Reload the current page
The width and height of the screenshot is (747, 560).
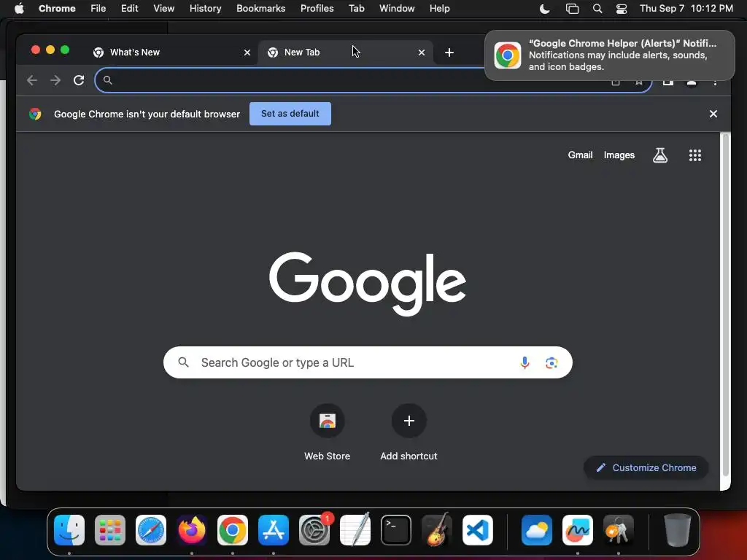click(x=79, y=80)
